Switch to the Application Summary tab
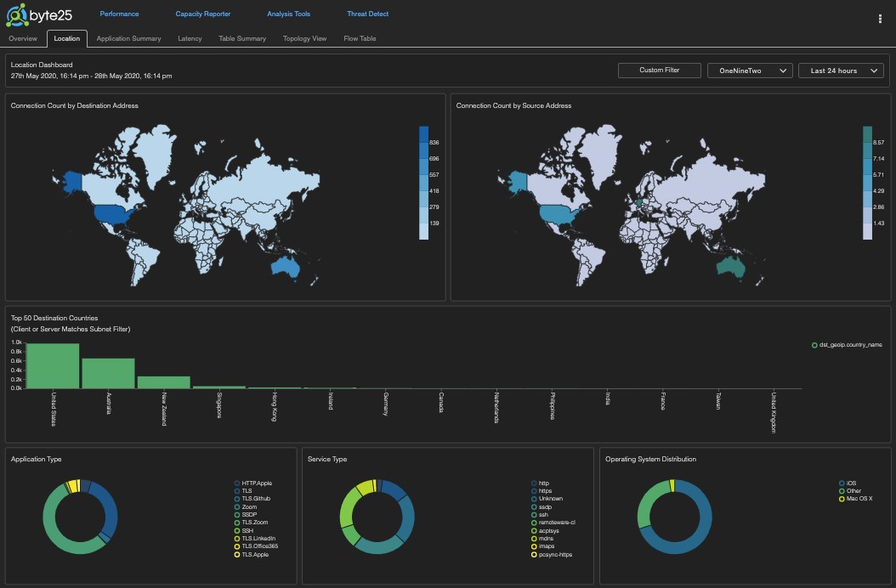Screen dimensions: 896x588 click(x=128, y=38)
